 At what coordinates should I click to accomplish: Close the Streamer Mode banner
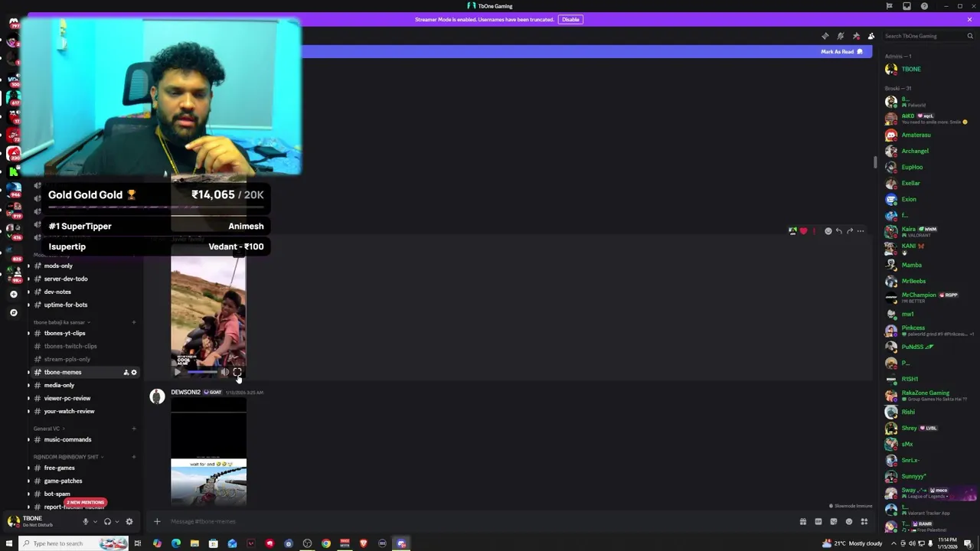pos(969,19)
